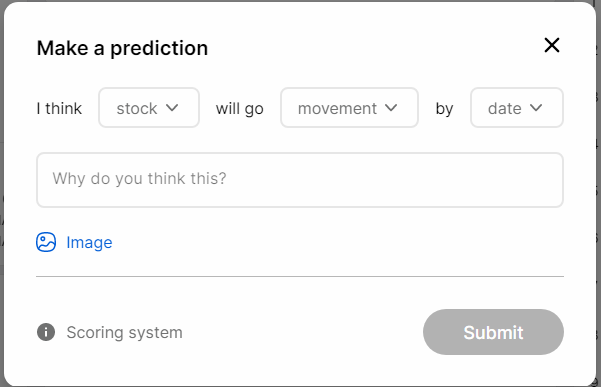601x387 pixels.
Task: Click the stock dropdown chevron arrow
Action: [x=172, y=108]
